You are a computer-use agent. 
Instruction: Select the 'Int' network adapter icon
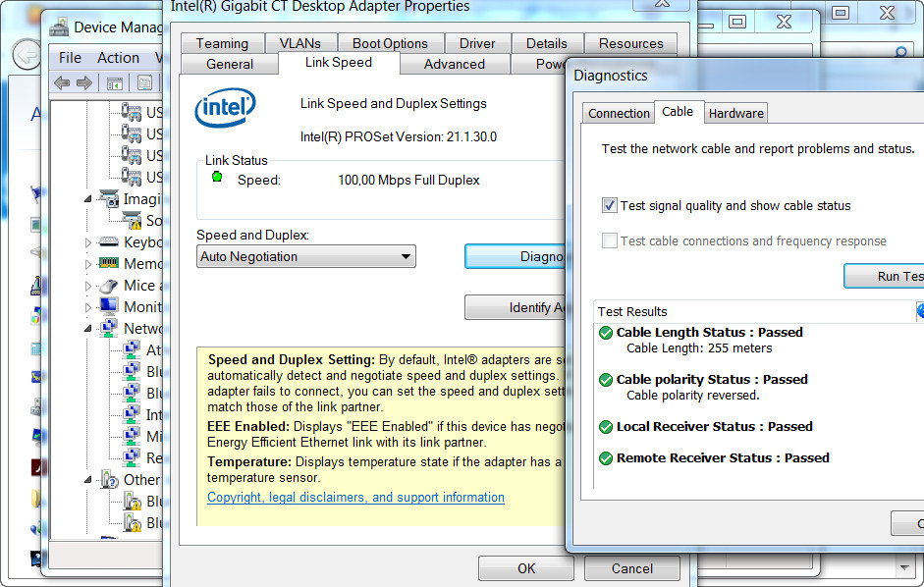(x=132, y=415)
